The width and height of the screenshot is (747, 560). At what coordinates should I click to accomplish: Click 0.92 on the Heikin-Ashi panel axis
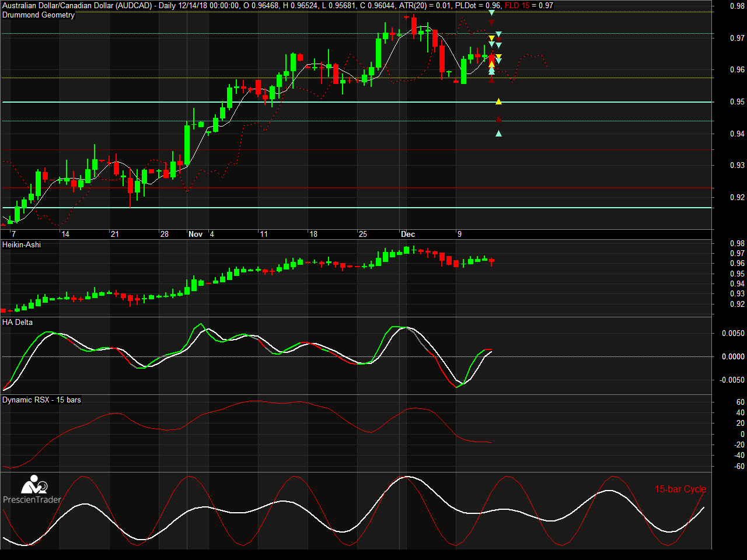click(737, 304)
